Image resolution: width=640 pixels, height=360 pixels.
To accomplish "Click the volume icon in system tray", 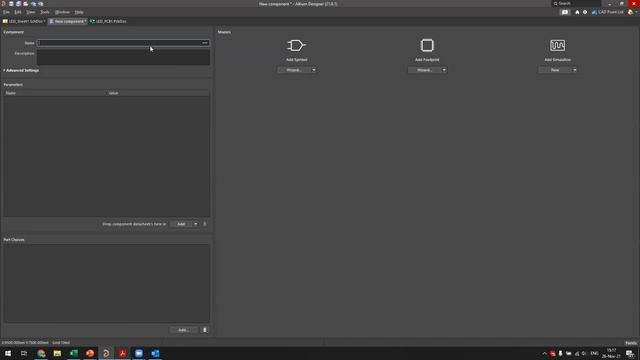I will pos(584,353).
